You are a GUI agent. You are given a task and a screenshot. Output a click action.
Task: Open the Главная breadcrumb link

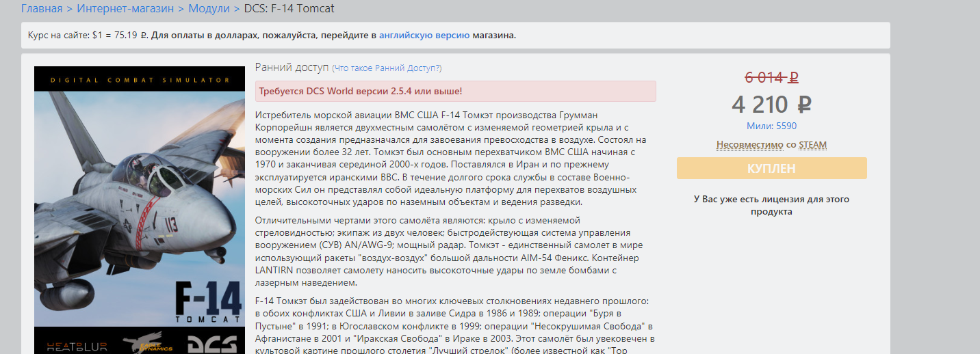(42, 9)
